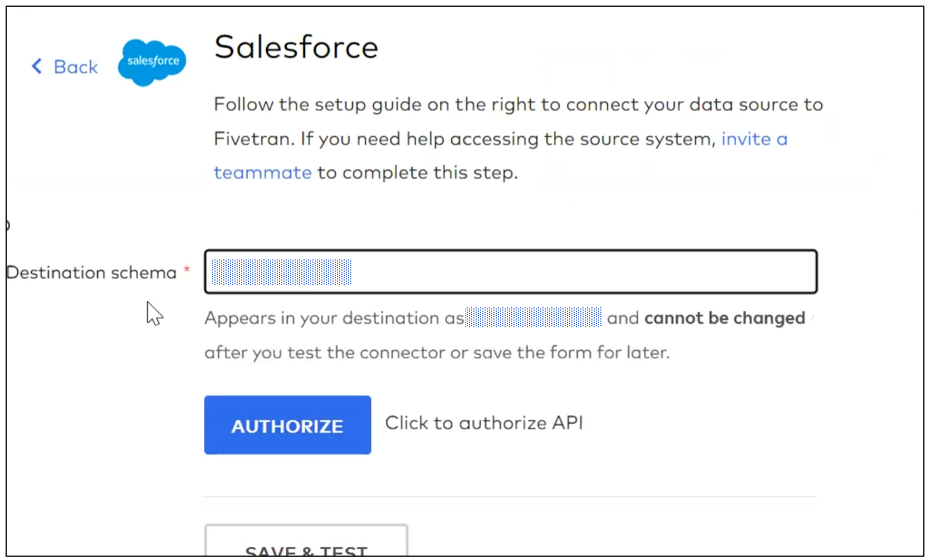Click the partial icon at the left edge

(x=8, y=225)
